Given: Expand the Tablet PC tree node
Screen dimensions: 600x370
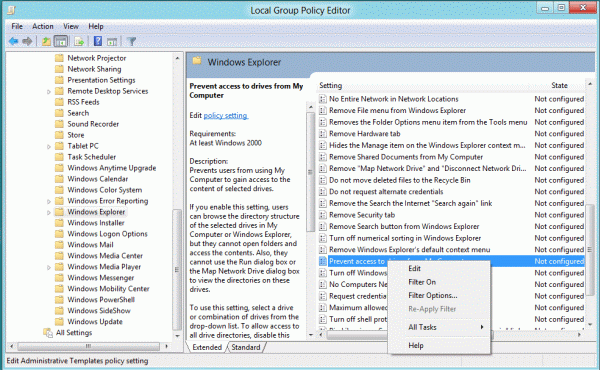Looking at the screenshot, I should (49, 147).
